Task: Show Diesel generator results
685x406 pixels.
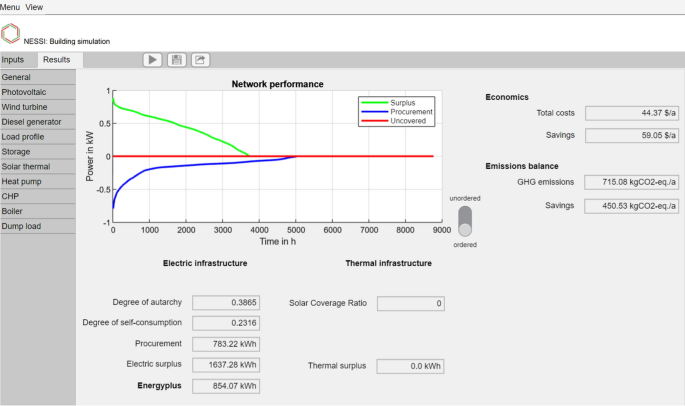Action: point(38,122)
